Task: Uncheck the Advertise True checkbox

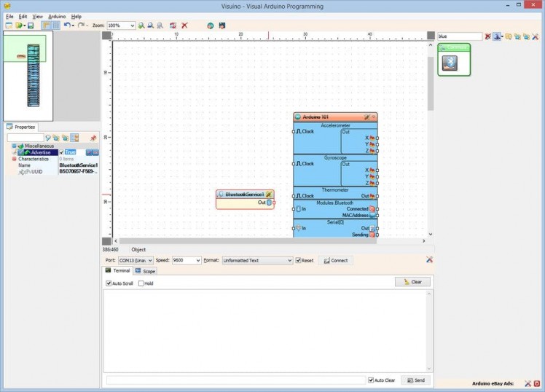Action: (x=62, y=152)
